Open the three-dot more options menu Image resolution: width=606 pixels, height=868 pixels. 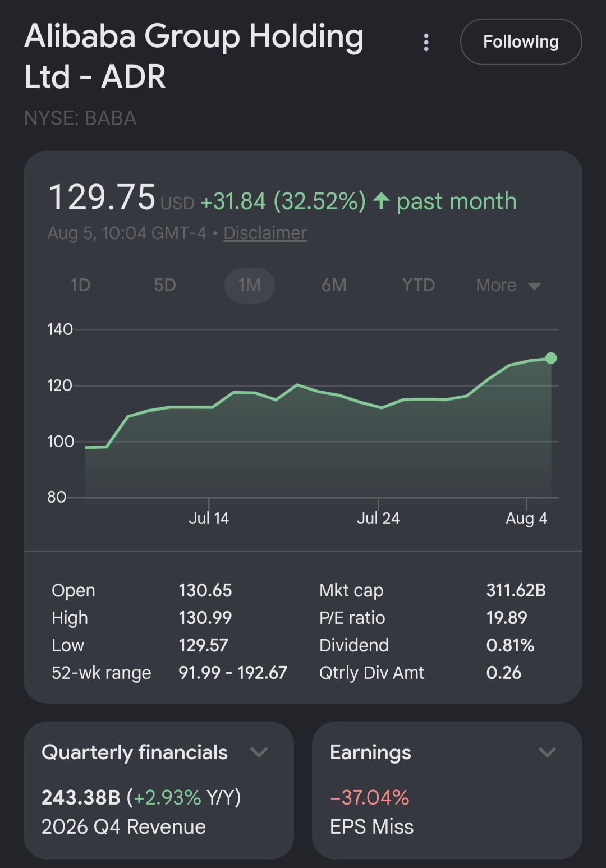tap(426, 42)
